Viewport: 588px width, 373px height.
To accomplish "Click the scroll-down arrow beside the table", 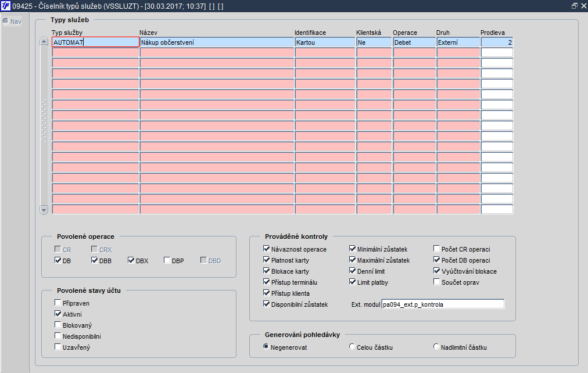I will point(44,210).
